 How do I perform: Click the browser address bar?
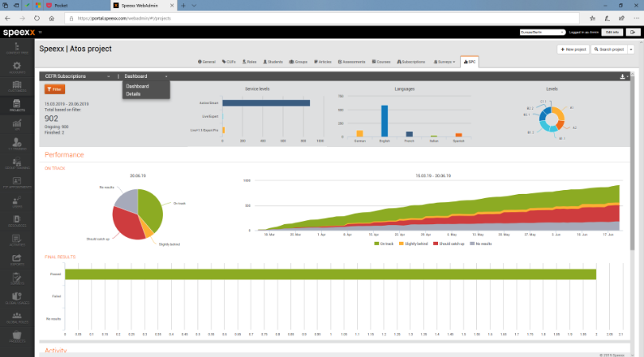click(x=321, y=18)
